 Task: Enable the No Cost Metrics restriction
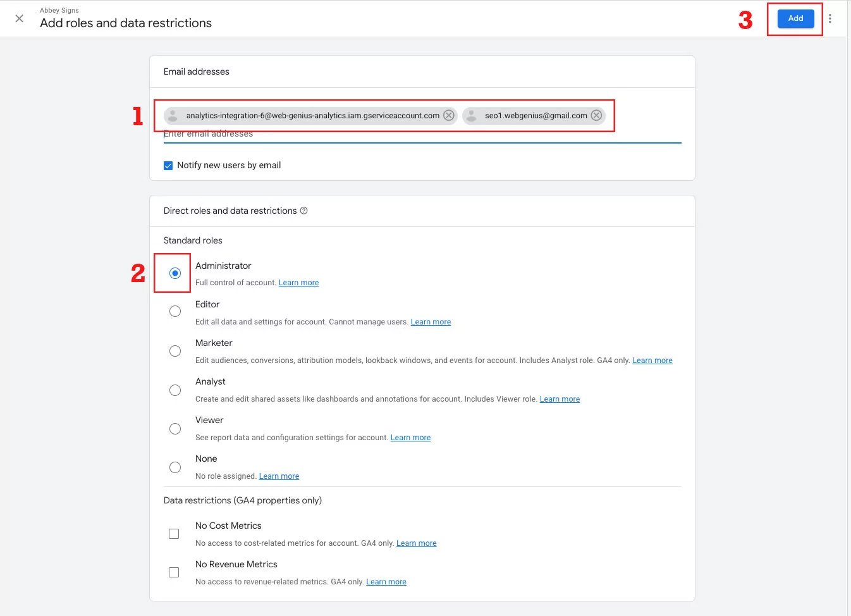(174, 534)
